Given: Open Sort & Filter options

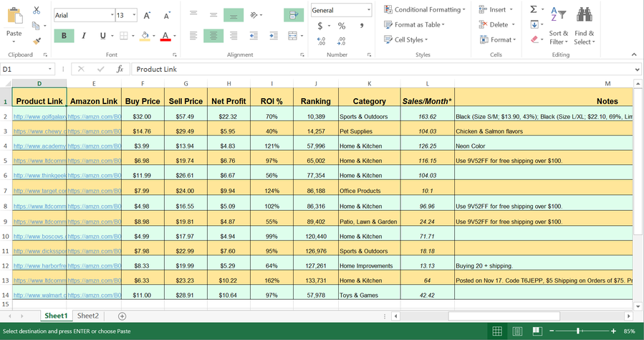Looking at the screenshot, I should tap(559, 24).
